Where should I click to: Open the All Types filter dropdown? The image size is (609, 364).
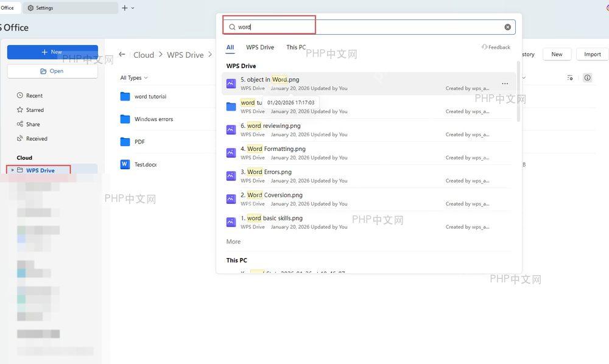click(x=134, y=78)
